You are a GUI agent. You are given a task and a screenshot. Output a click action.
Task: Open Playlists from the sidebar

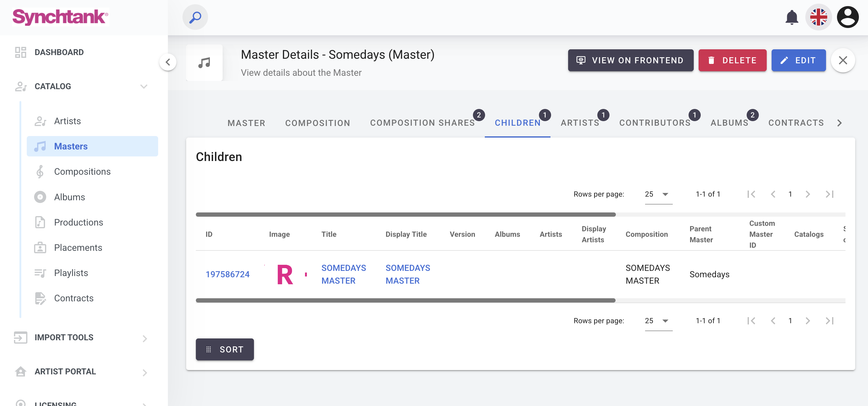tap(71, 273)
